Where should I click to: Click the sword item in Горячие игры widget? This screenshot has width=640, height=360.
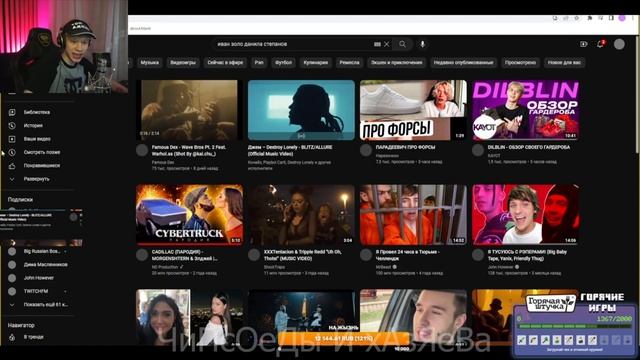(522, 340)
